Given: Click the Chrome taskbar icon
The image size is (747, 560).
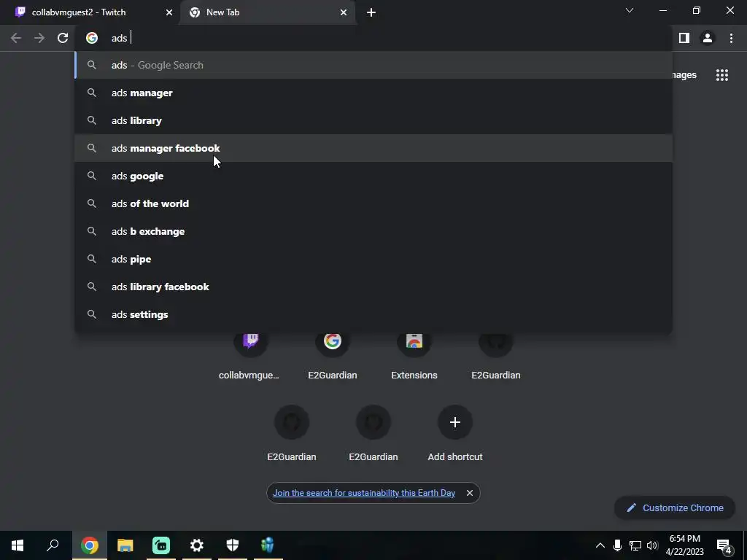Looking at the screenshot, I should tap(89, 545).
